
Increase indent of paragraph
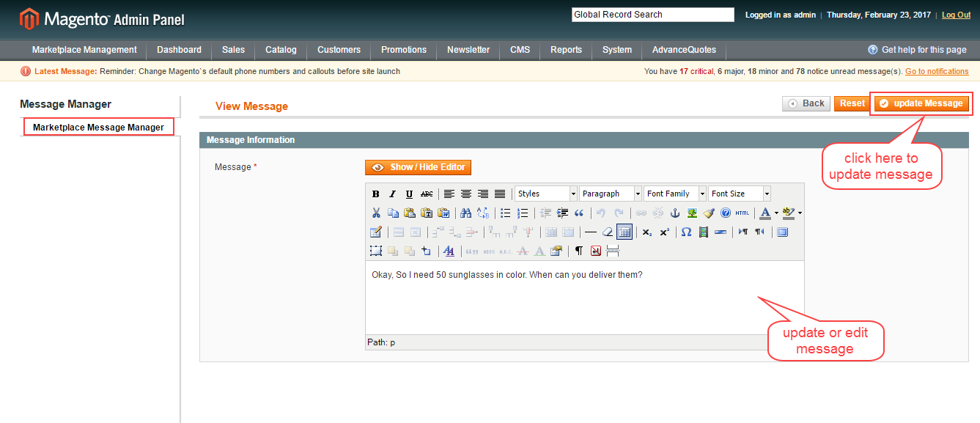[562, 213]
